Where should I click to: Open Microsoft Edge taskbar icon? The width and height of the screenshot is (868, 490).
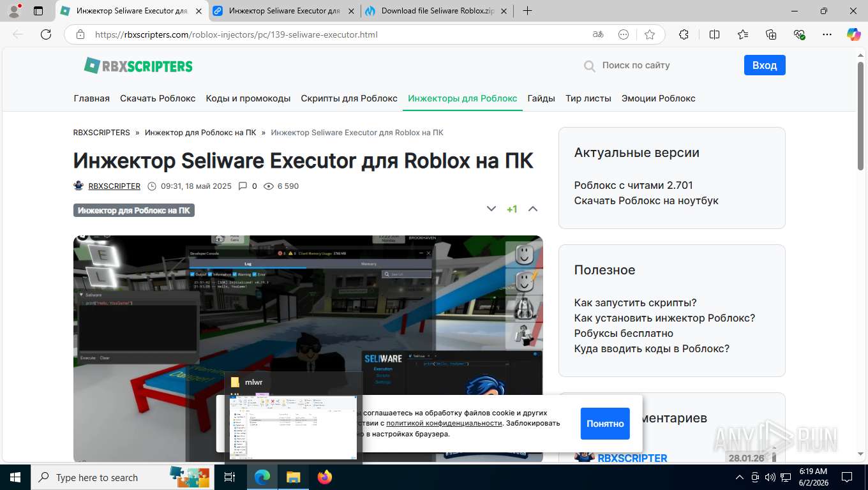tap(262, 477)
